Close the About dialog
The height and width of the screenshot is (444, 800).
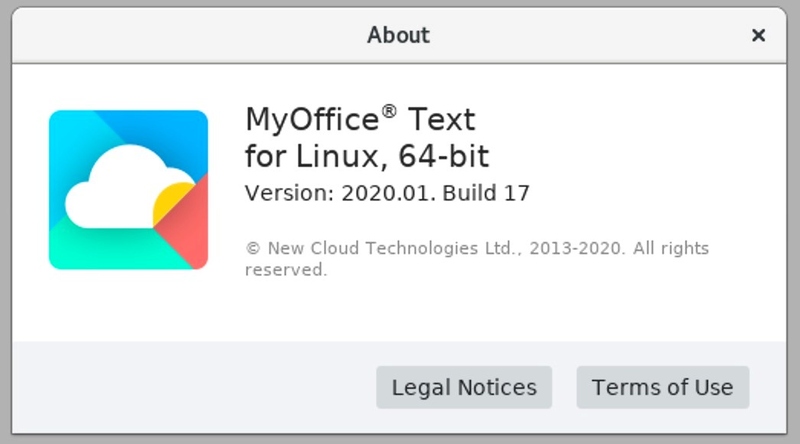click(x=758, y=35)
